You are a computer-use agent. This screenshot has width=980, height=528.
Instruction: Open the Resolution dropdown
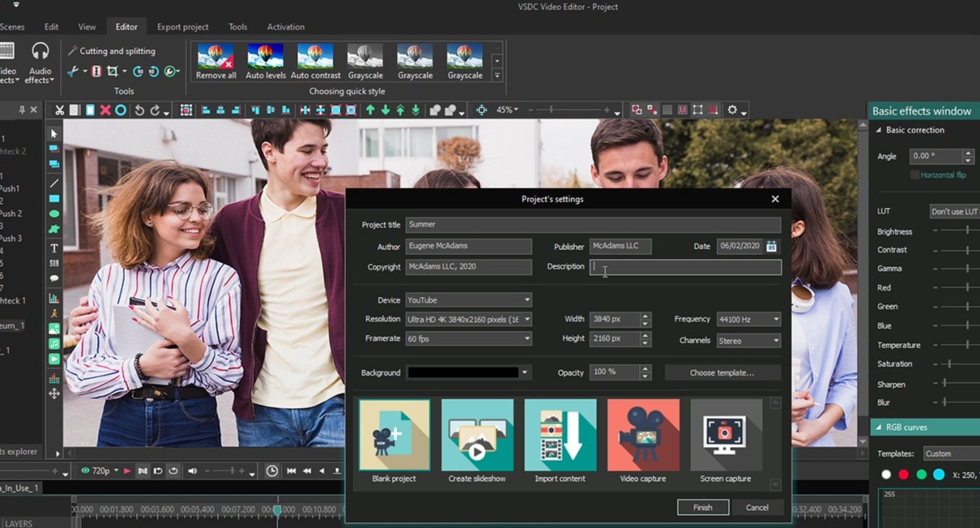[x=469, y=319]
